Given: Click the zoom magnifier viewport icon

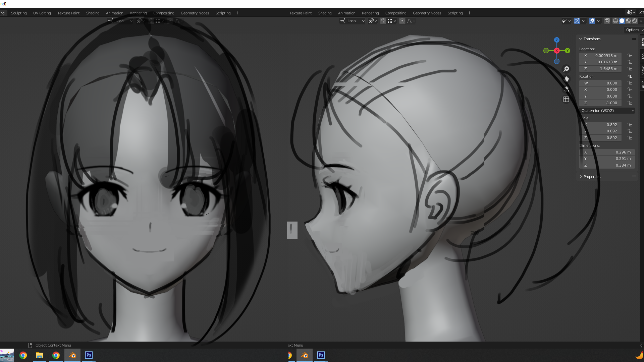Looking at the screenshot, I should 566,69.
